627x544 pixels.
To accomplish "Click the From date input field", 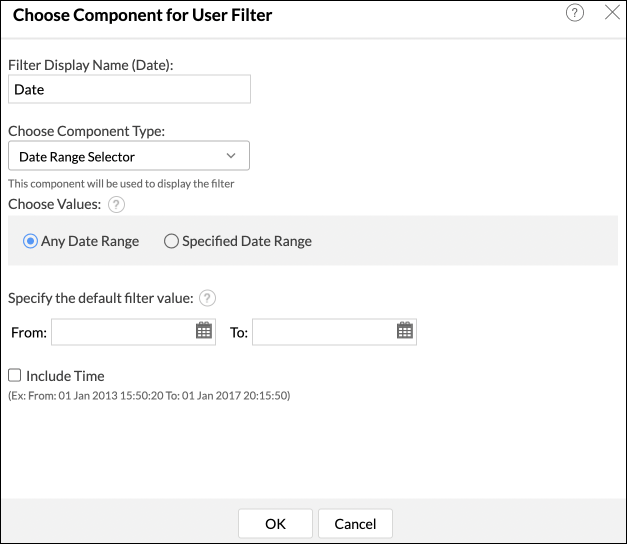I will [x=121, y=332].
